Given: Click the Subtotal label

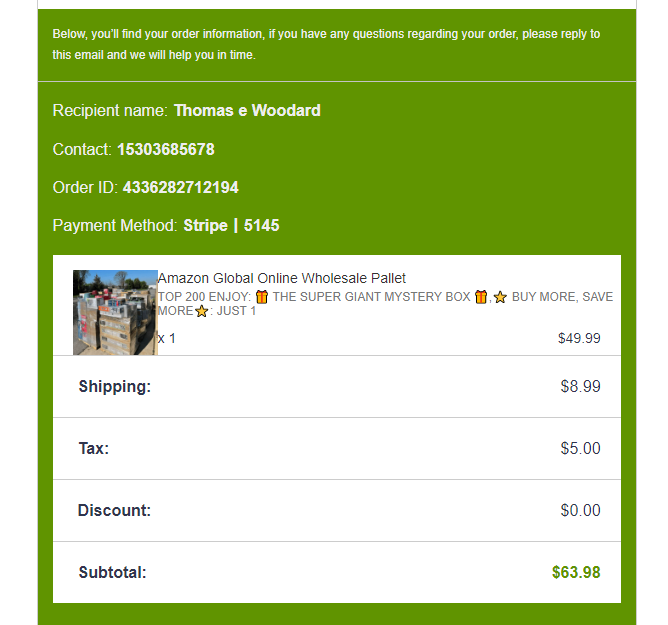Looking at the screenshot, I should coord(112,572).
